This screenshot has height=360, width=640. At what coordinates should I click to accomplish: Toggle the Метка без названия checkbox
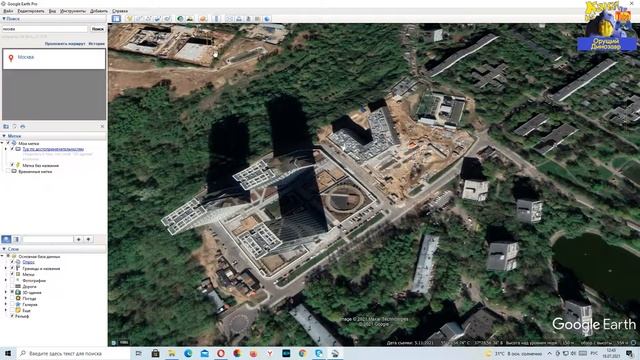[12, 165]
